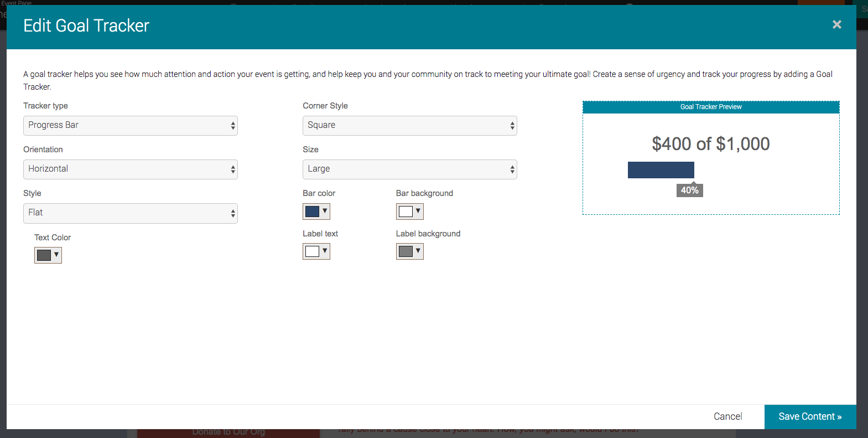Click the Save Content button
Viewport: 868px width, 438px height.
pyautogui.click(x=810, y=417)
